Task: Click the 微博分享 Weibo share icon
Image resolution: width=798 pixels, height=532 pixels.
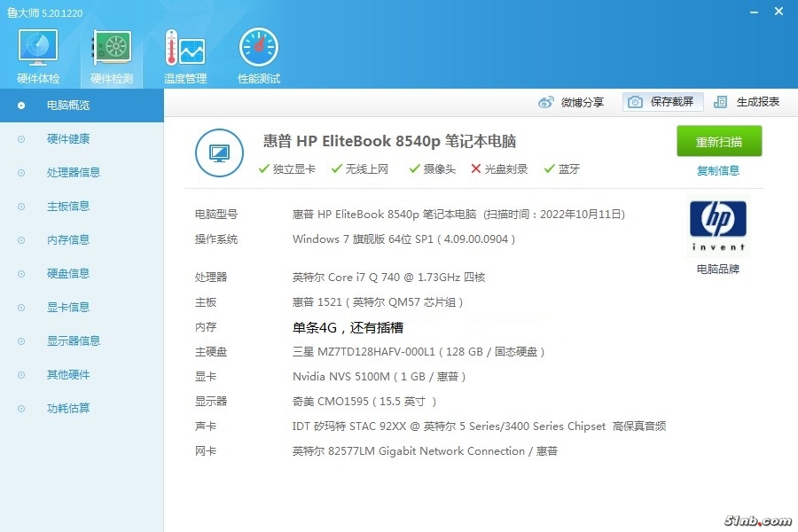Action: pyautogui.click(x=546, y=102)
